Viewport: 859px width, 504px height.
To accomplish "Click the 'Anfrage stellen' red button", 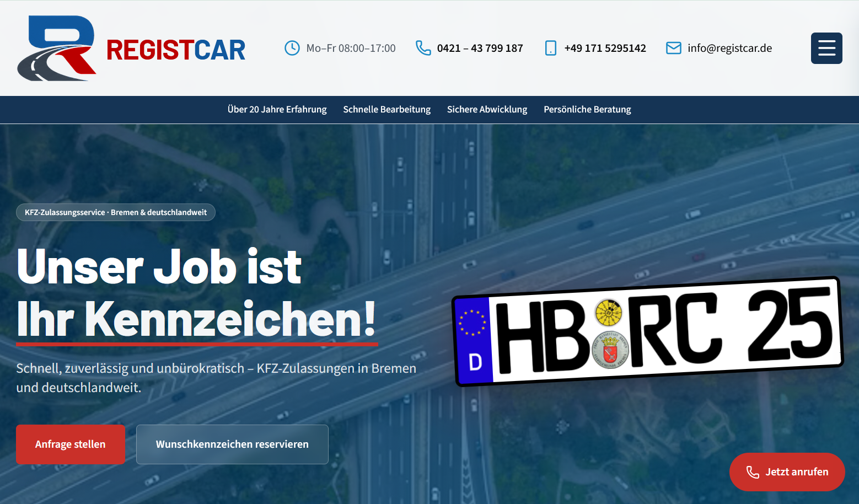I will pos(71,444).
